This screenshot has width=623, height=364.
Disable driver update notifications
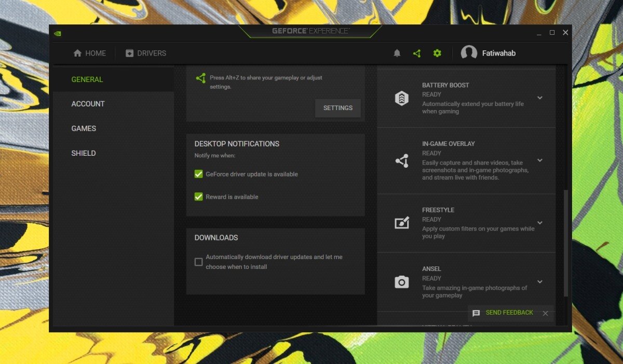pos(198,174)
